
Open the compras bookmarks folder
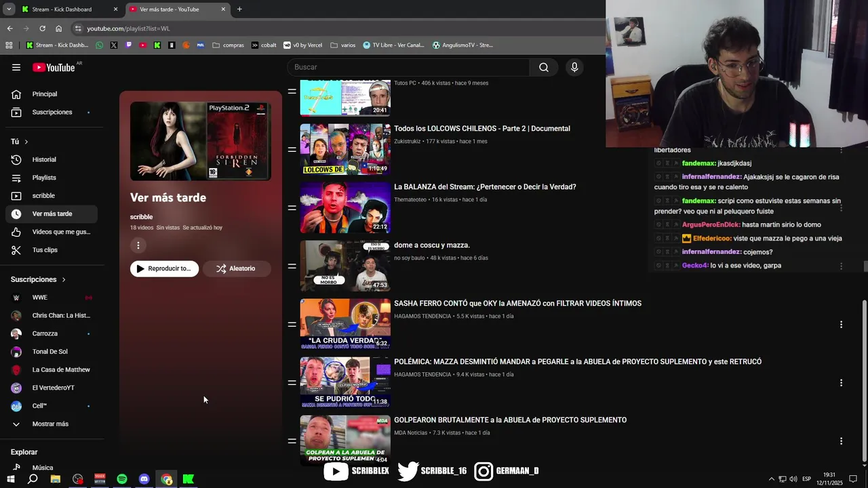(228, 45)
